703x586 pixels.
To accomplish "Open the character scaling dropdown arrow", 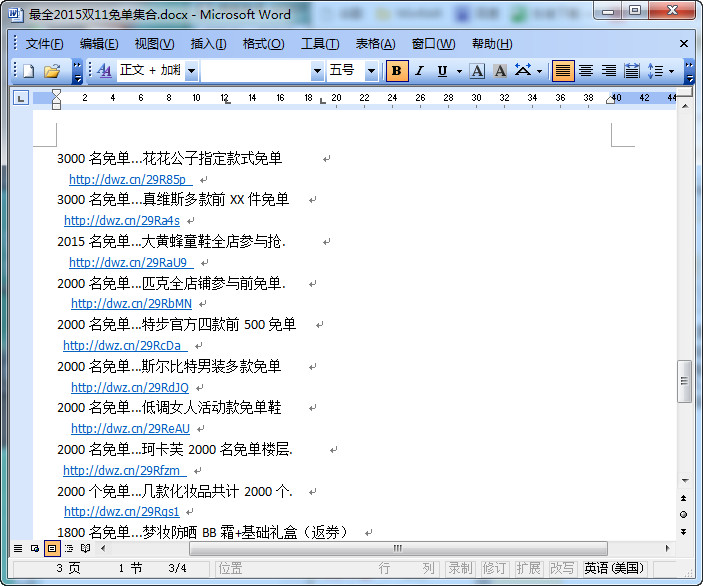I will [539, 71].
